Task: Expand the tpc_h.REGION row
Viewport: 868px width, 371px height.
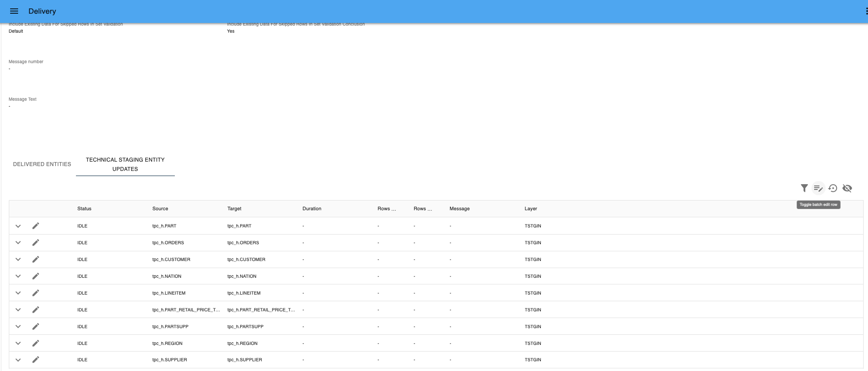Action: 18,344
